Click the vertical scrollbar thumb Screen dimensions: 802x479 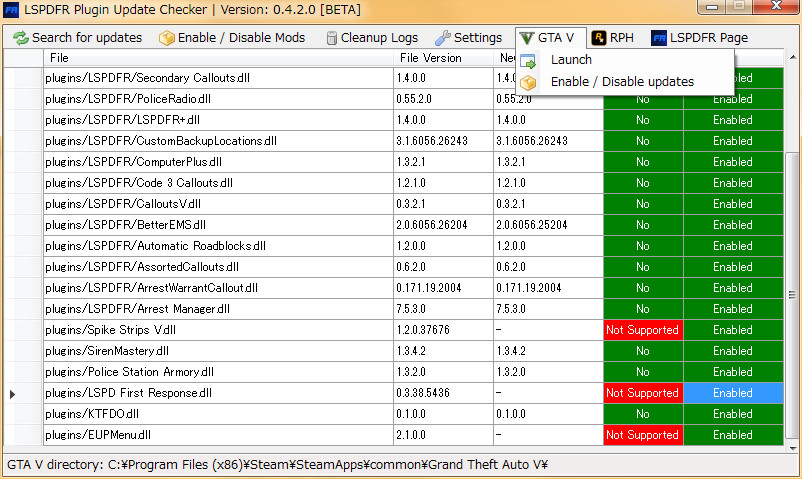tap(792, 295)
